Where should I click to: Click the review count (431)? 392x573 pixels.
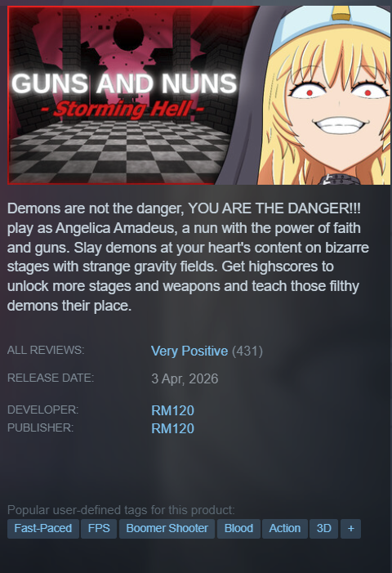click(x=247, y=351)
